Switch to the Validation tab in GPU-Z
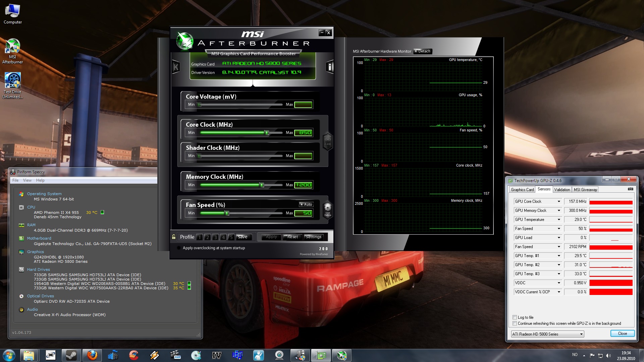The width and height of the screenshot is (644, 362). (x=562, y=190)
